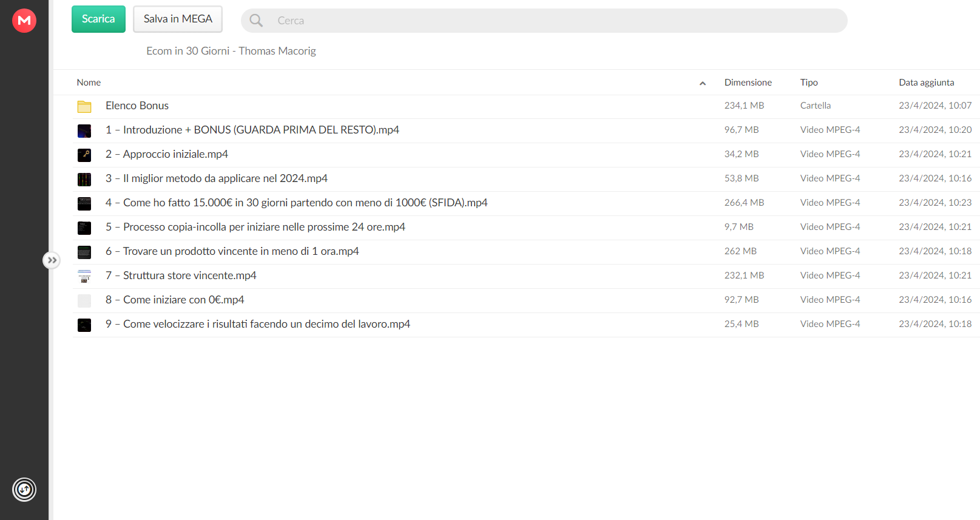Click the 25,4 MB size value

pos(742,324)
